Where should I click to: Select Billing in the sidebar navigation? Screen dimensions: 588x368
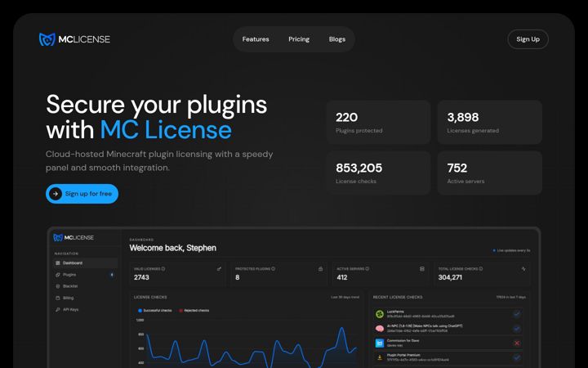pos(86,298)
